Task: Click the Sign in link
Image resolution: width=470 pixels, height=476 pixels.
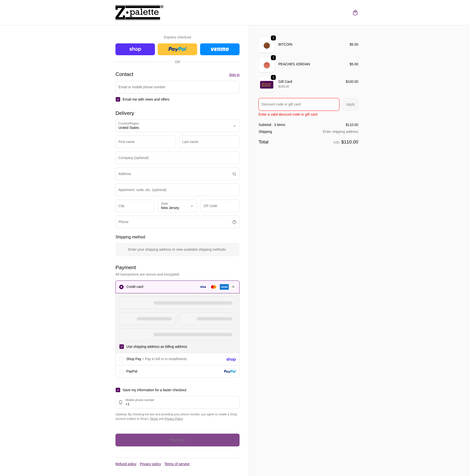Action: [x=234, y=75]
